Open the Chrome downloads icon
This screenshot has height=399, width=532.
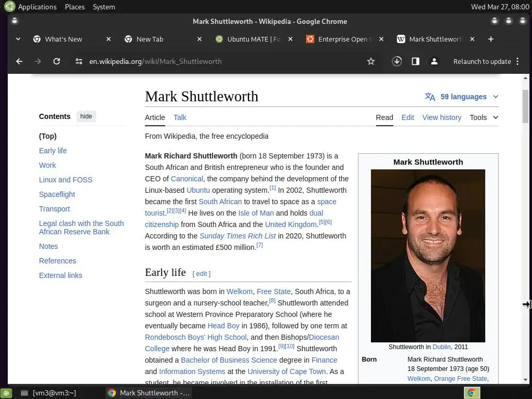coord(396,61)
